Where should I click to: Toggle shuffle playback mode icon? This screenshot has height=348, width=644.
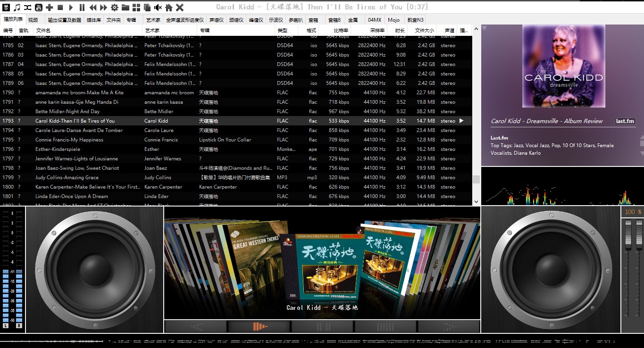pyautogui.click(x=28, y=7)
